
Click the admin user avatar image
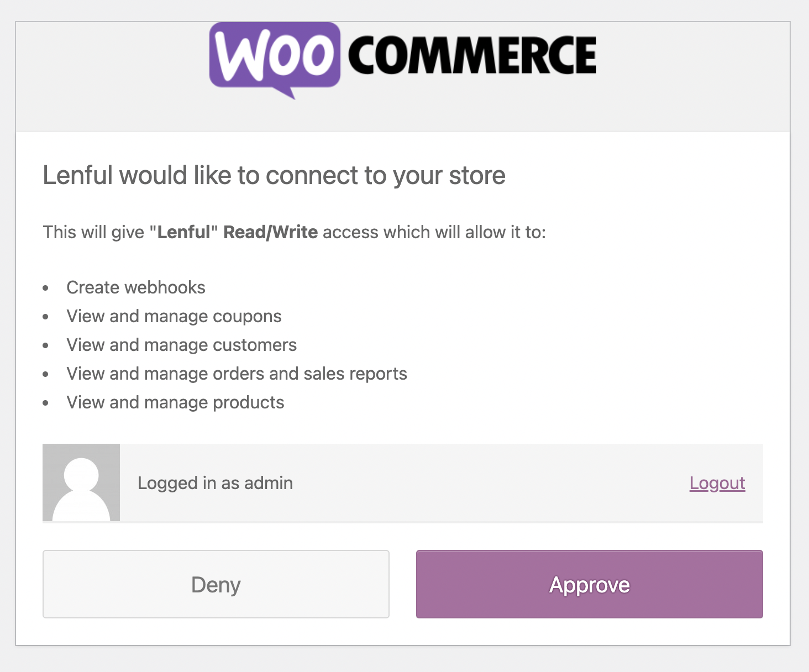(x=81, y=482)
